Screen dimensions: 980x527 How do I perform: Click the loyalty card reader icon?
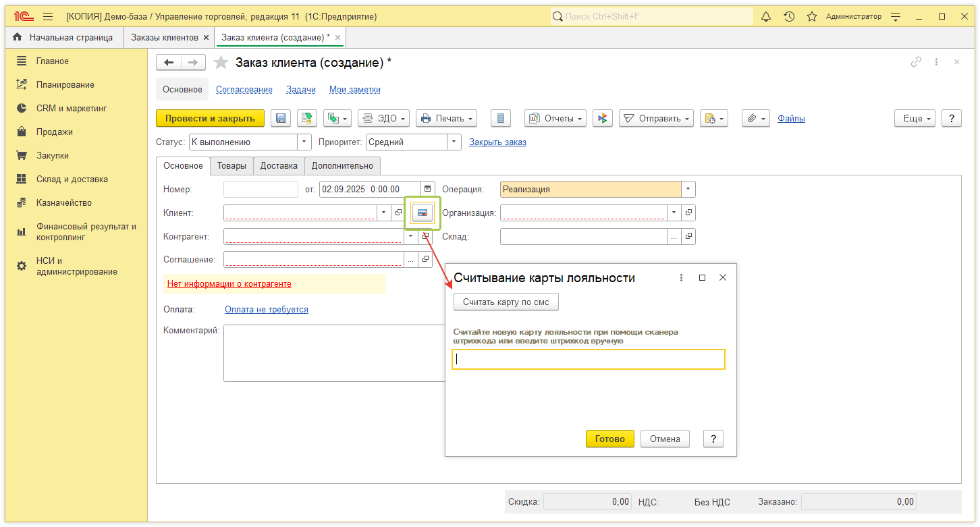422,213
